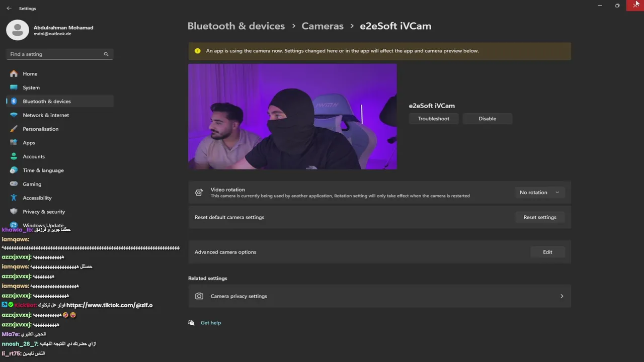Open the TikTok link in chat overlay
This screenshot has width=644, height=362.
(109, 305)
